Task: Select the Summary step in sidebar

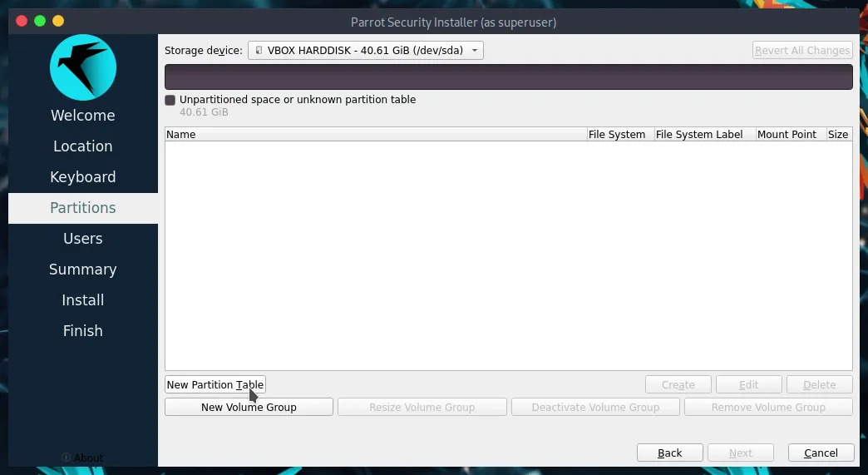Action: [x=83, y=270]
